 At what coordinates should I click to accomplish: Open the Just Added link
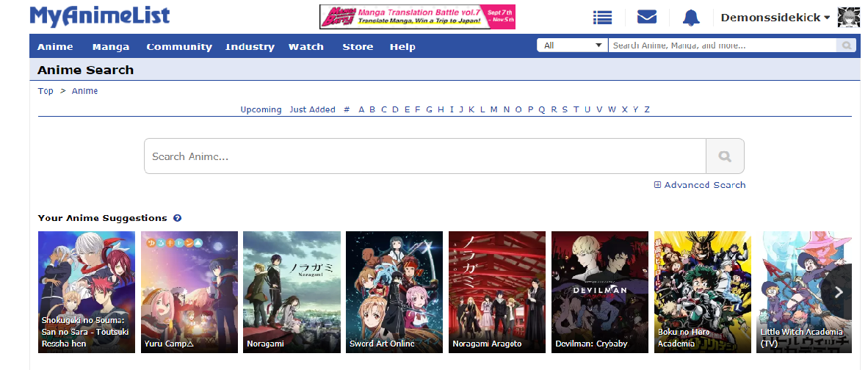tap(312, 109)
